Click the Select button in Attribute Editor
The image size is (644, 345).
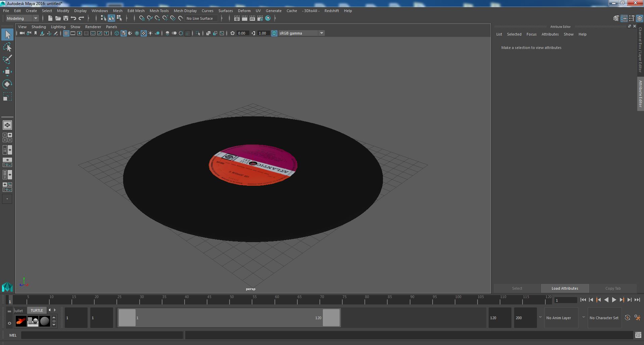(517, 288)
